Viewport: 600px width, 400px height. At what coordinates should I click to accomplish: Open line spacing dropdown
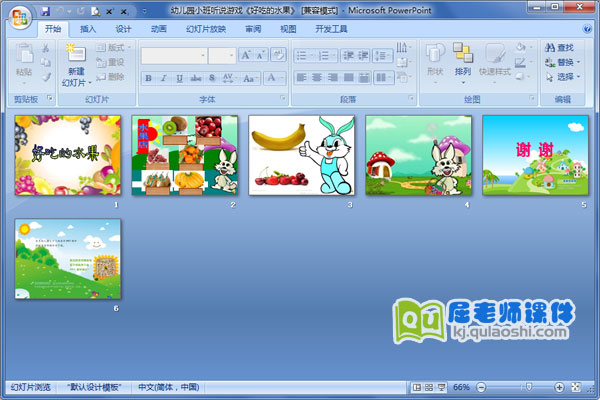coord(383,56)
